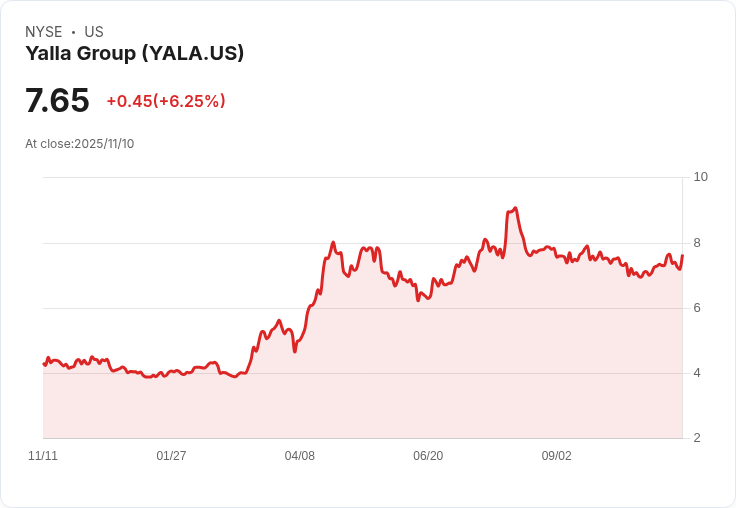Screen dimensions: 736x508
Task: Select the 6 label on the price axis
Action: (x=697, y=308)
